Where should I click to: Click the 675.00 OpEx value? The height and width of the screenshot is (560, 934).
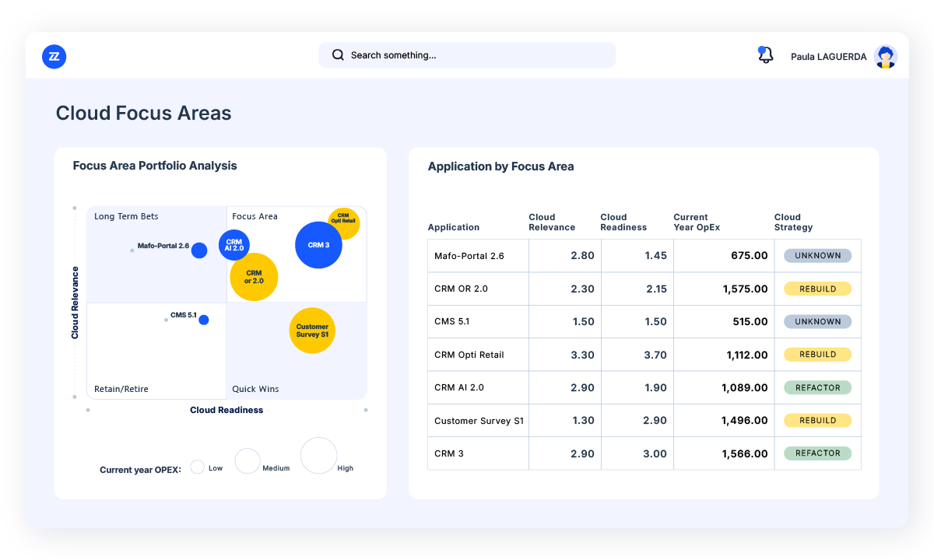pos(750,256)
